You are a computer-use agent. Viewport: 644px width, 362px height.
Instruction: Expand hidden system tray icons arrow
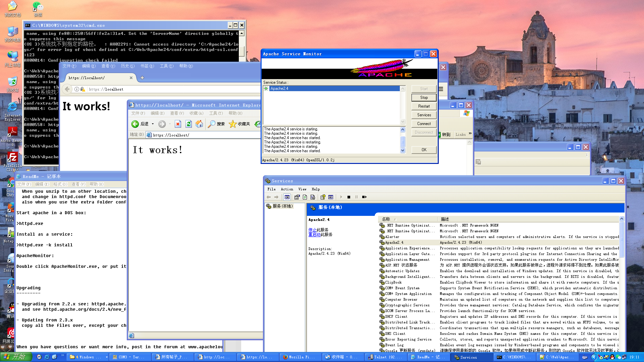594,357
